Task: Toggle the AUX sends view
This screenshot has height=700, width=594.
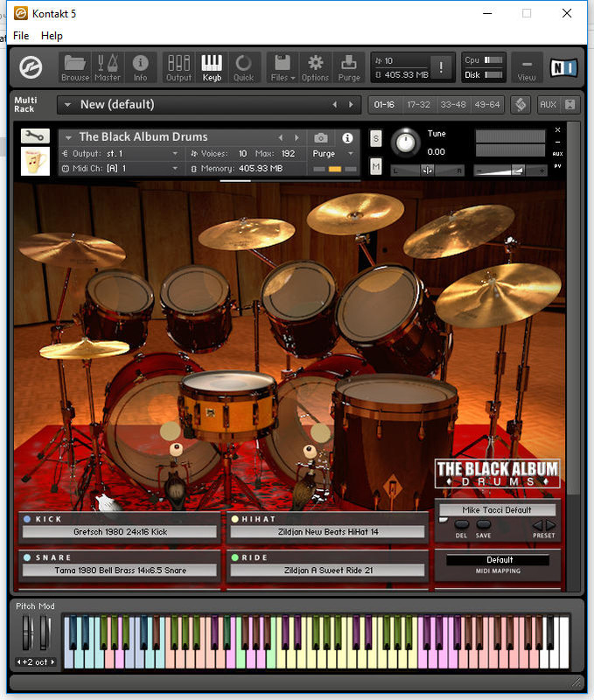Action: coord(548,105)
